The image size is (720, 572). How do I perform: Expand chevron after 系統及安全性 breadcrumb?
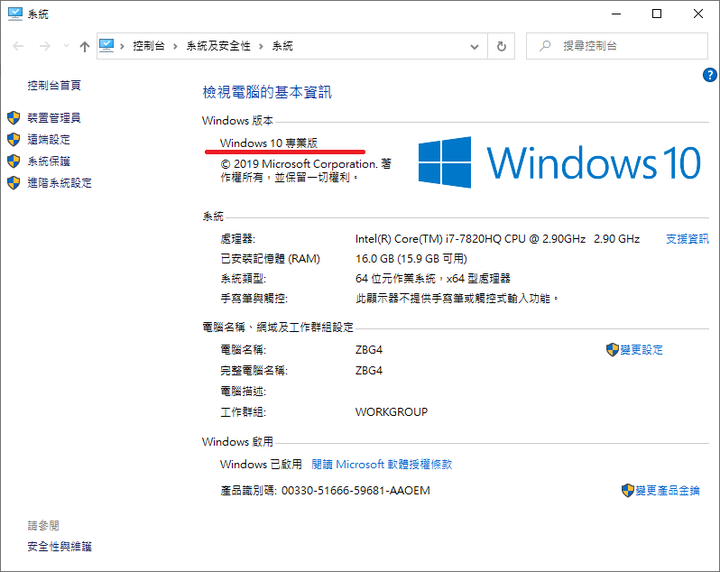pos(261,46)
